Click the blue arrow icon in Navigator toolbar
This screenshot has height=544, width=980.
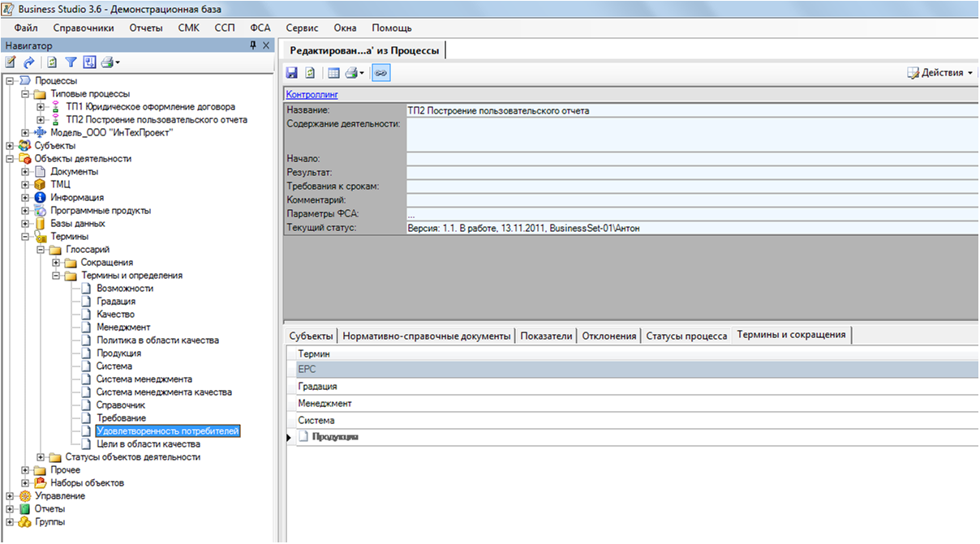coord(29,62)
